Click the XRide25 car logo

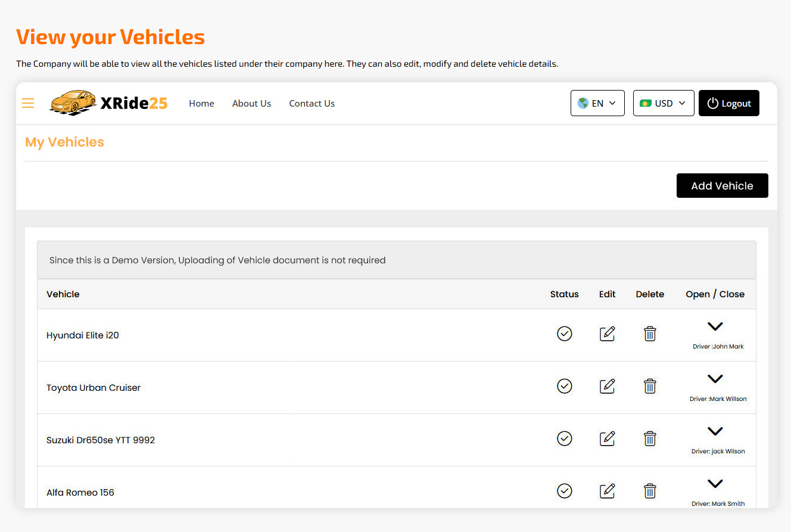[x=108, y=103]
